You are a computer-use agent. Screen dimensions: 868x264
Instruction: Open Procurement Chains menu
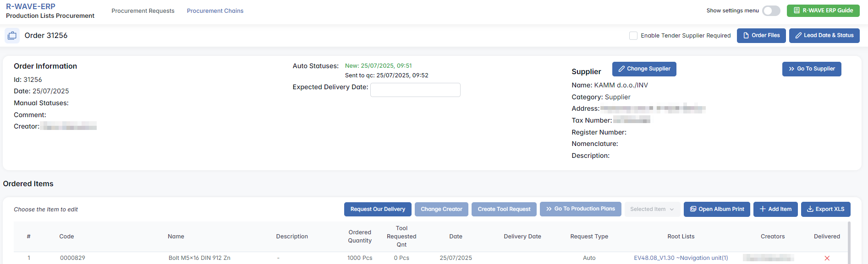pyautogui.click(x=215, y=11)
